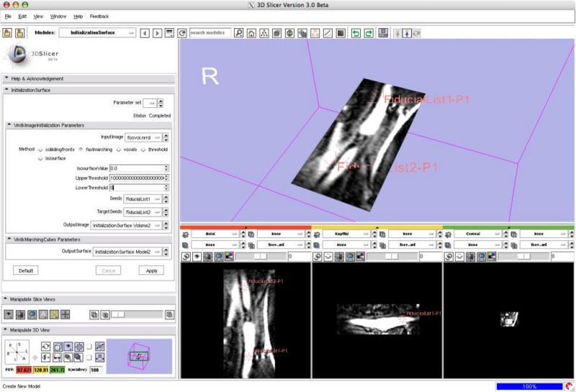Click the stereo red-blue icon in 3D View panel
The image size is (576, 392).
coord(58,357)
